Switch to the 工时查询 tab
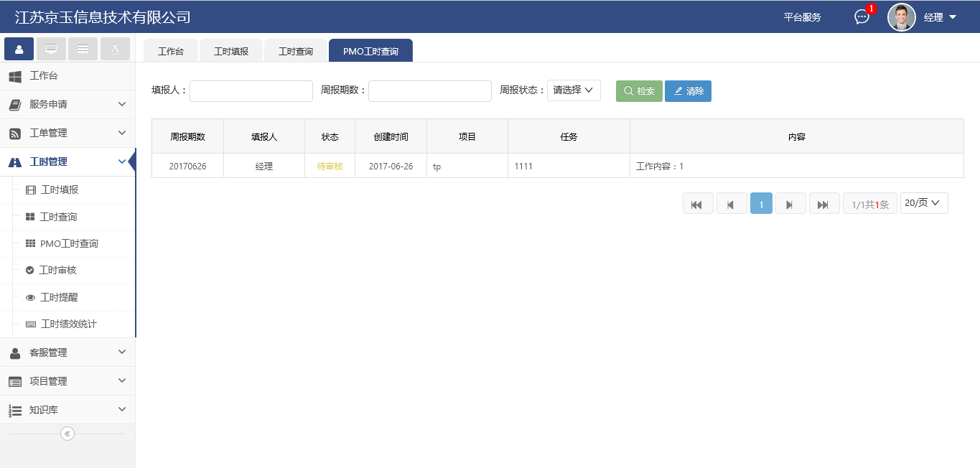 tap(295, 51)
